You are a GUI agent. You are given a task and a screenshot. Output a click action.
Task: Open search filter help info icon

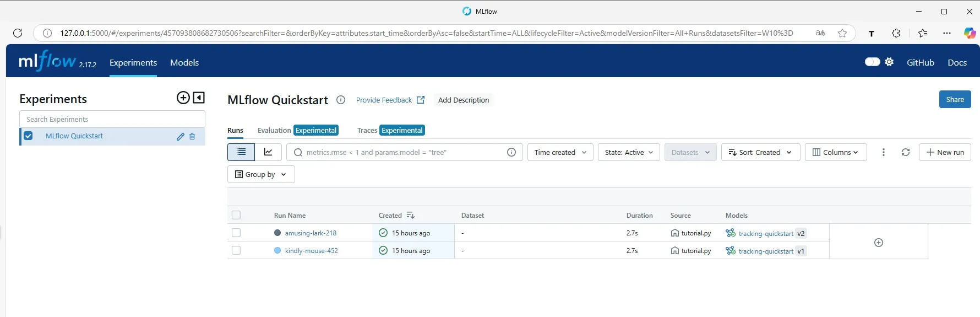[x=511, y=152]
